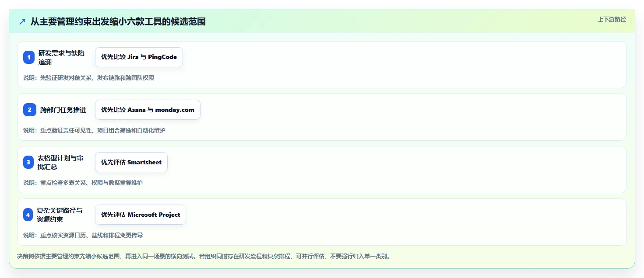Screen dimensions: 644x278
Task: Choose the 优先评估 Smartsheet button
Action: tap(131, 162)
